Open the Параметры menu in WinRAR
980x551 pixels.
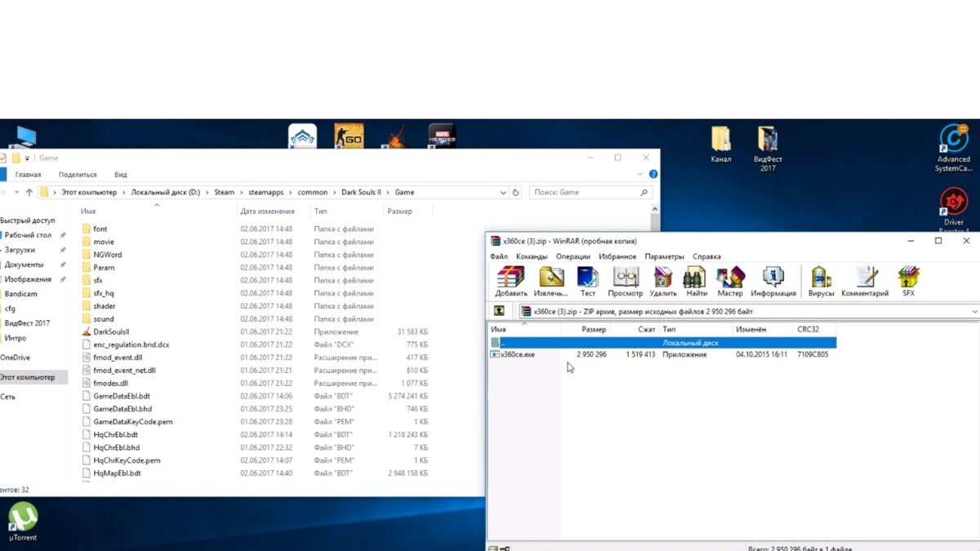[664, 256]
